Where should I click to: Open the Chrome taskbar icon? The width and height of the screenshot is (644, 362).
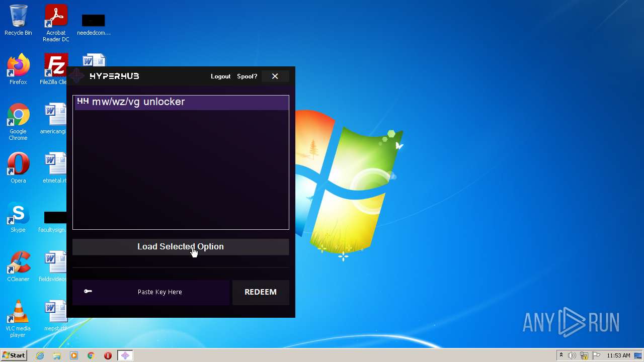[91, 355]
